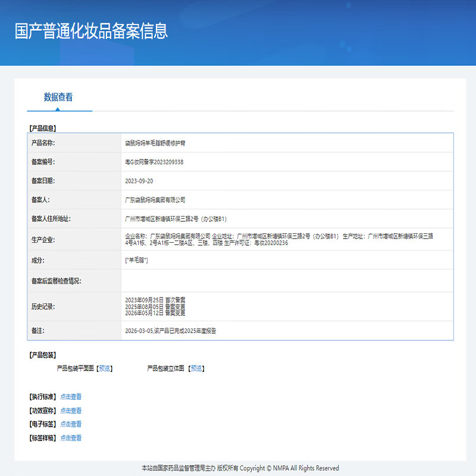
Task: Click the 备案后监督检查情况 row label
Action: tap(57, 281)
